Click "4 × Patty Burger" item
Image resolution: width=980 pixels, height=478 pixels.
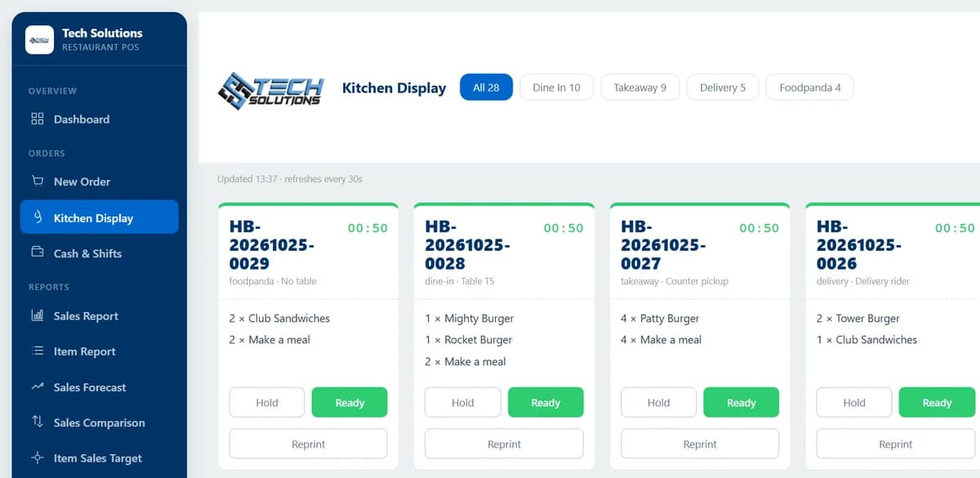[x=661, y=319]
